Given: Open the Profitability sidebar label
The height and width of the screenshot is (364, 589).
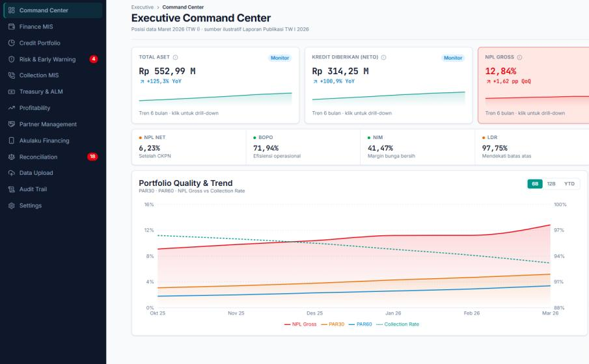Looking at the screenshot, I should (34, 108).
